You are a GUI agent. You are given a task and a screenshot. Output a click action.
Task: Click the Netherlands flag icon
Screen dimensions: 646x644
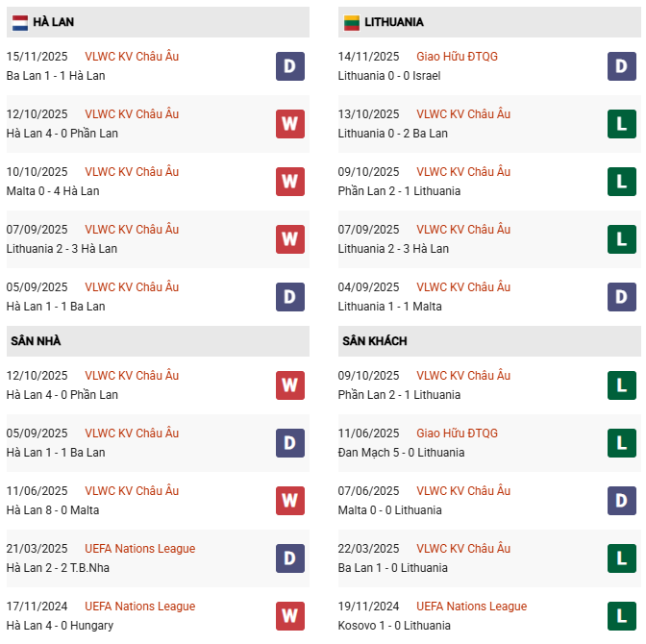coord(19,22)
